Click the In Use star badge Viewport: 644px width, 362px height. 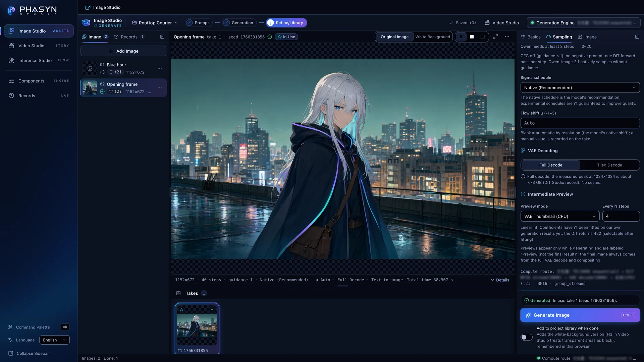point(286,37)
